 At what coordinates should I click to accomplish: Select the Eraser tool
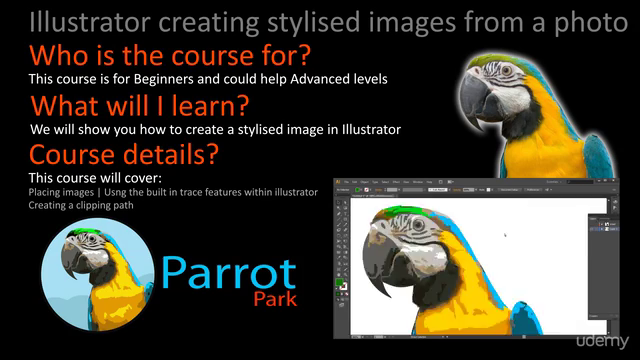click(x=345, y=230)
